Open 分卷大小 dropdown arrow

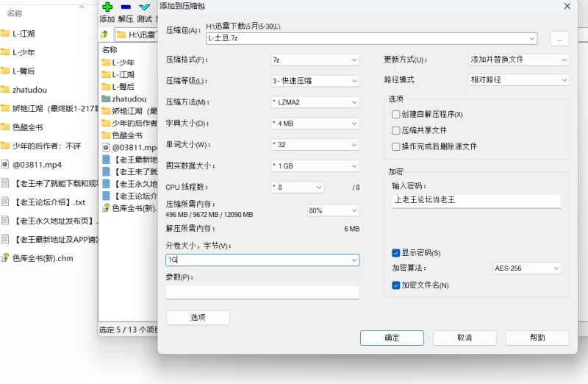(x=354, y=260)
